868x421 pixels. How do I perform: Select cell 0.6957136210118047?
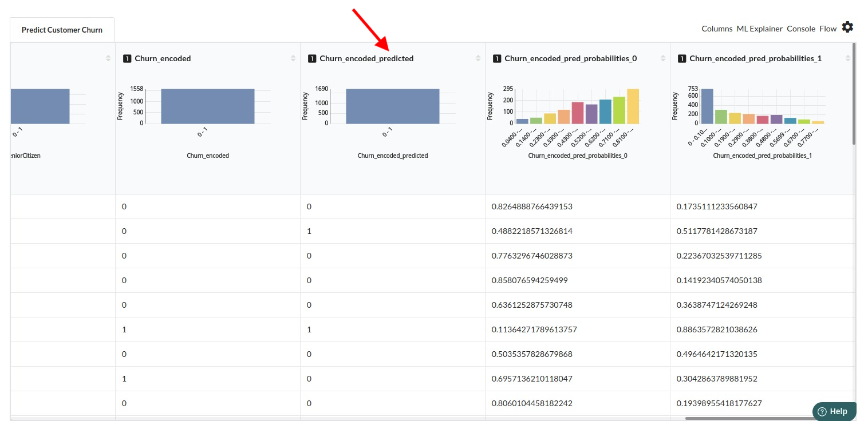(x=577, y=379)
